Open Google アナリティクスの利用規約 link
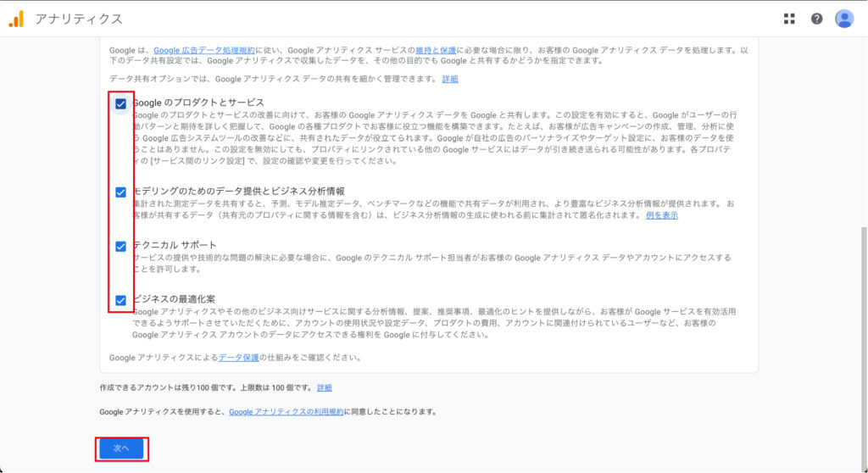 point(286,411)
